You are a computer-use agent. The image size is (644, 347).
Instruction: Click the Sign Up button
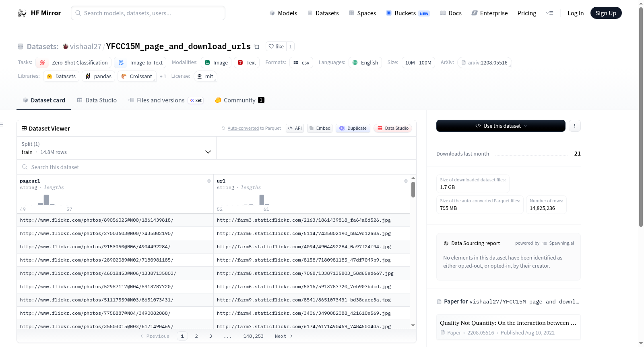click(606, 13)
